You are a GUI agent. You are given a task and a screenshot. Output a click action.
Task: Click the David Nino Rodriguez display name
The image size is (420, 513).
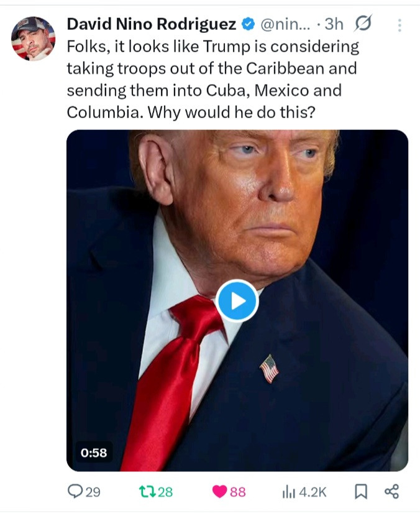pos(152,24)
